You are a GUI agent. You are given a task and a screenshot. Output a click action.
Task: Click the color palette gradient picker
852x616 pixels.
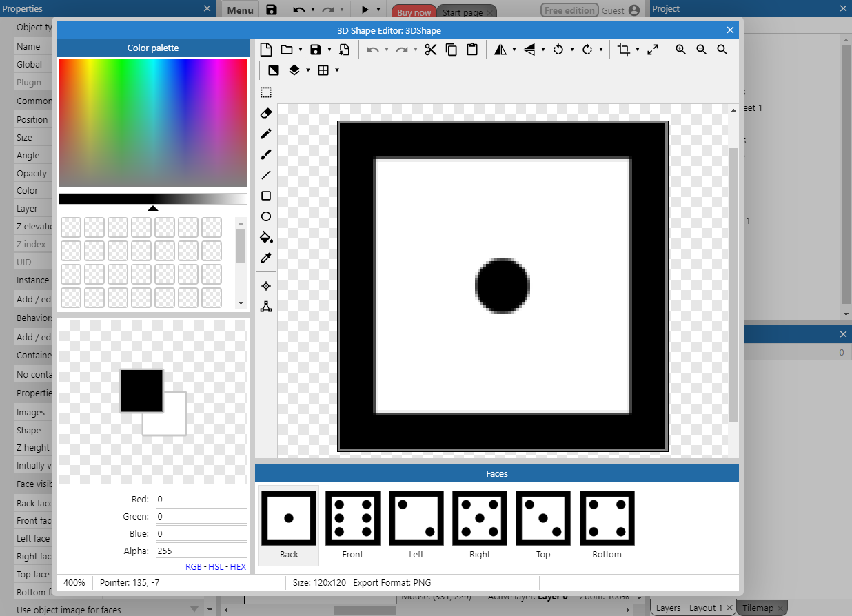153,123
